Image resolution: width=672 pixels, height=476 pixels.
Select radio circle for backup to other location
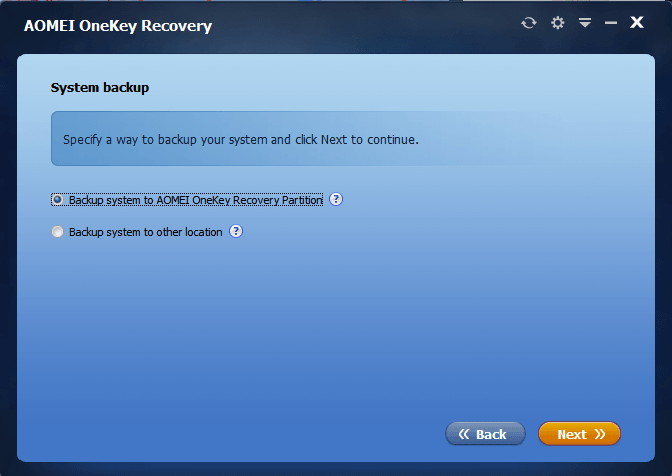click(57, 232)
